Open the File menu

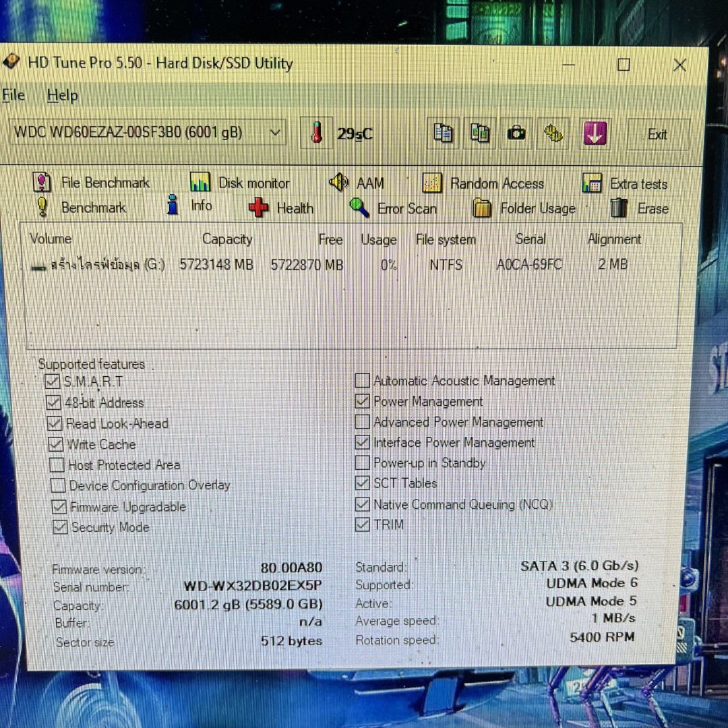[x=13, y=96]
